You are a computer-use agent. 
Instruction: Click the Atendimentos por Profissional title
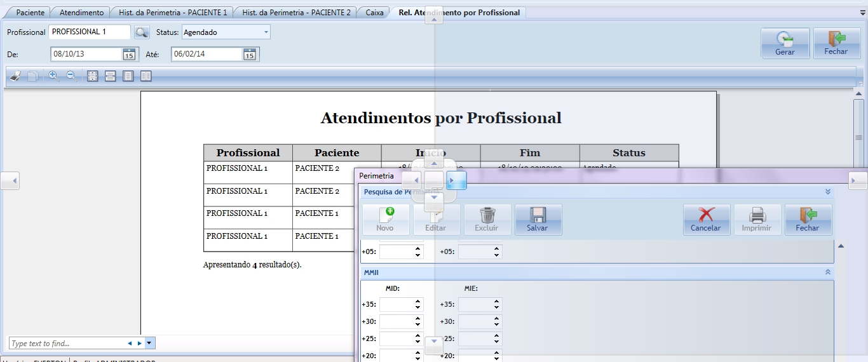(x=441, y=118)
